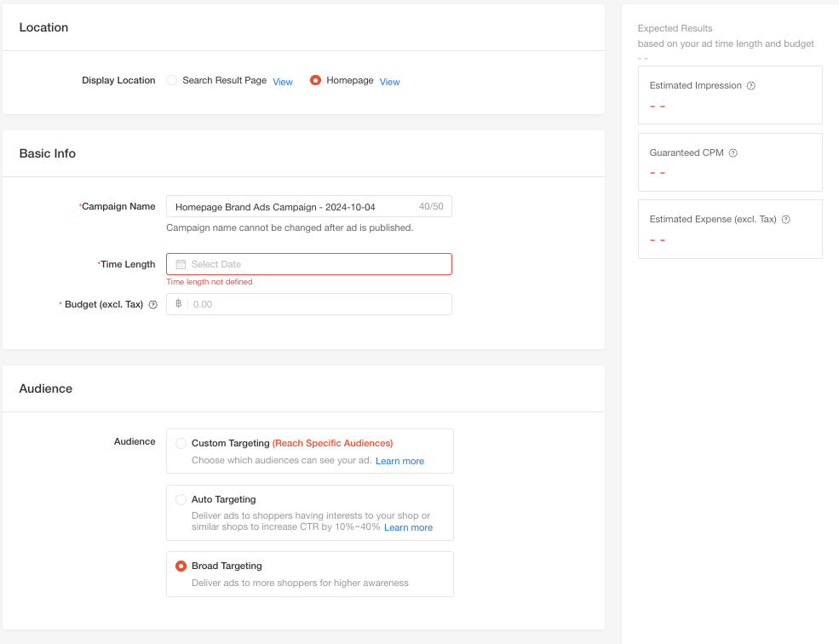839x644 pixels.
Task: Click the Guaranteed CPM result card
Action: pos(729,163)
